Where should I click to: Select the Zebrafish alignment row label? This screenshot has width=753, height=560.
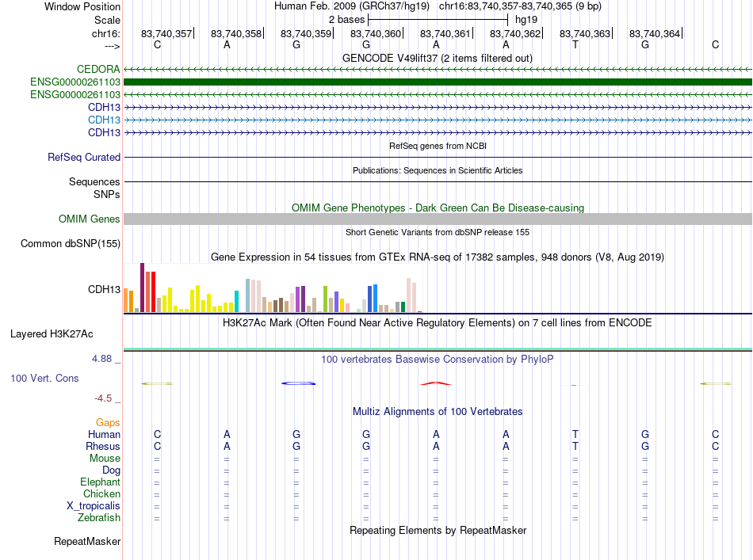coord(99,517)
